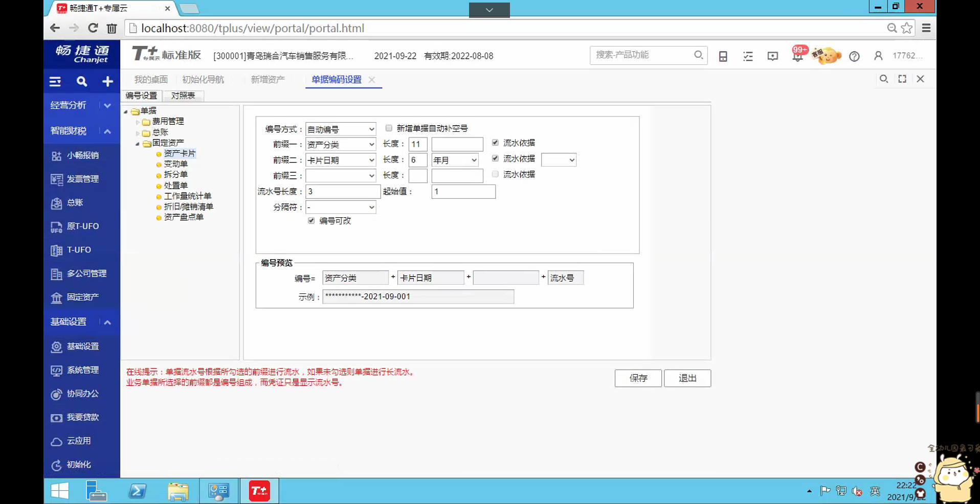Open the dropdown beside 前缀二 流水依据
The height and width of the screenshot is (504, 980).
click(559, 160)
